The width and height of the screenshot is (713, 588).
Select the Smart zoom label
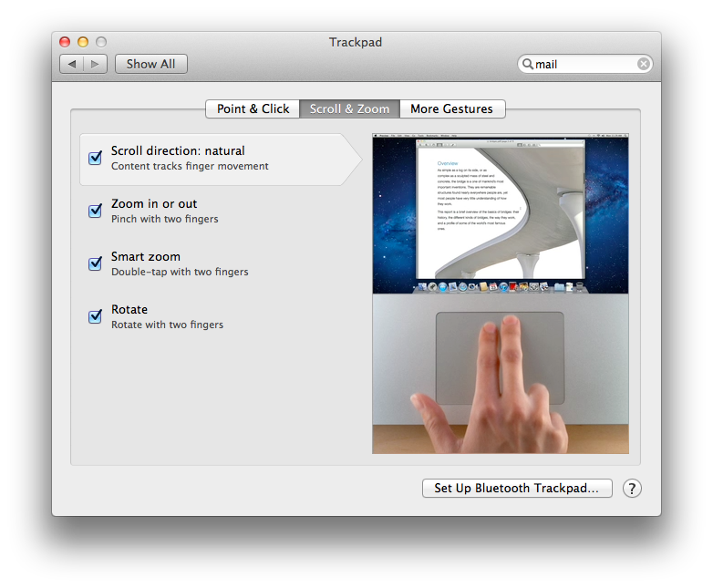pos(146,256)
